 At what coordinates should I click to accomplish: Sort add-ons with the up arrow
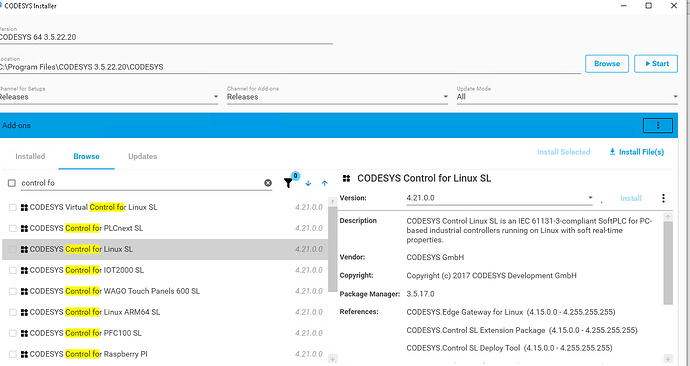(x=325, y=183)
